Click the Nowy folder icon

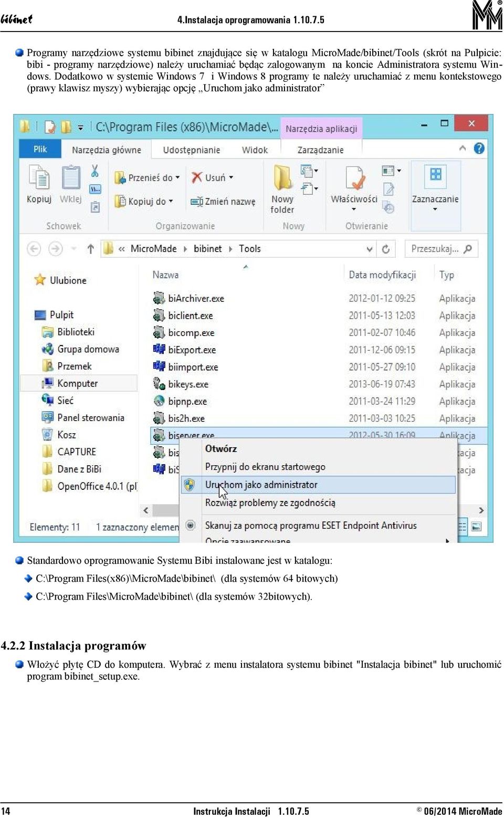pos(282,177)
